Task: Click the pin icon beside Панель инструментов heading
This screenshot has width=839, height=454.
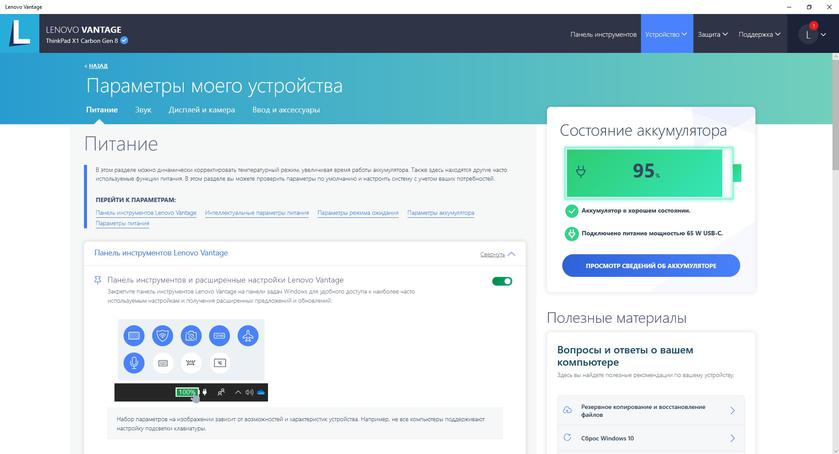Action: tap(98, 281)
